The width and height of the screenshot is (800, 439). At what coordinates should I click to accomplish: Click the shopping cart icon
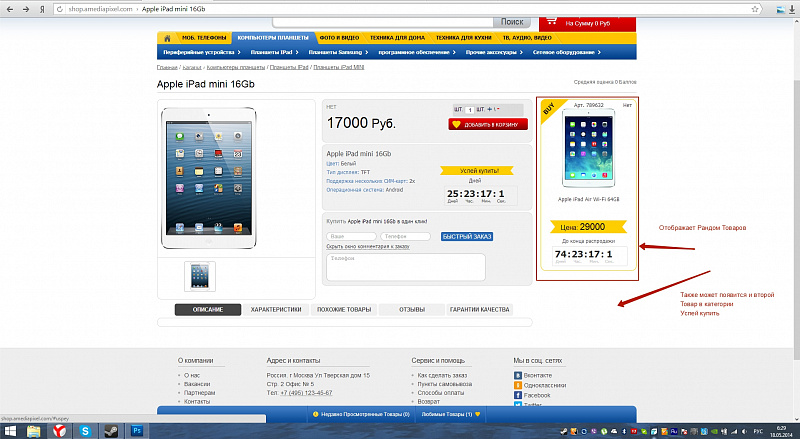[x=551, y=21]
